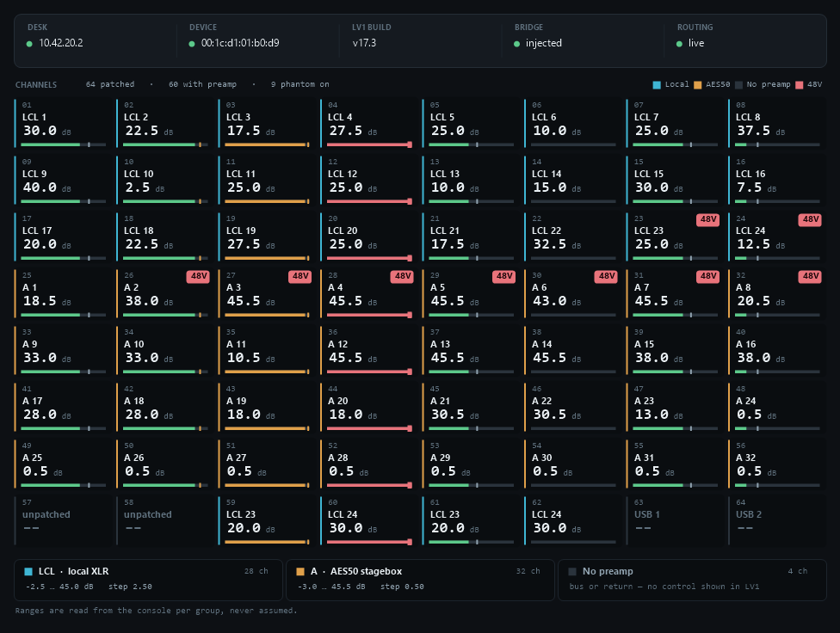Click the 37.5 dB value on LCL 8

point(760,131)
